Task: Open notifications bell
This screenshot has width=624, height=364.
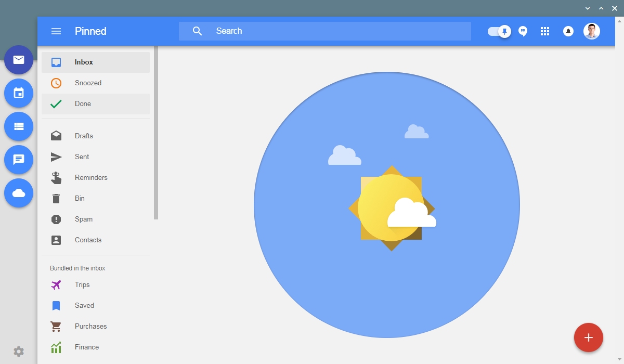Action: [x=568, y=31]
